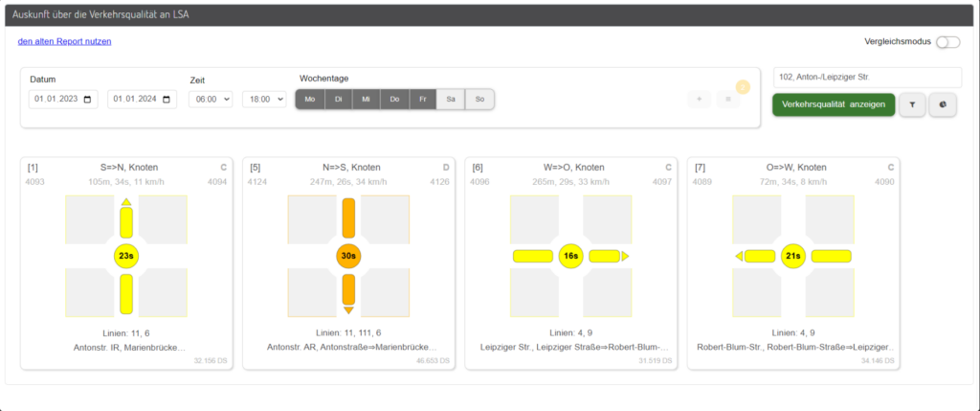The width and height of the screenshot is (980, 411).
Task: Click the orange 30s delay circle
Action: [x=348, y=256]
